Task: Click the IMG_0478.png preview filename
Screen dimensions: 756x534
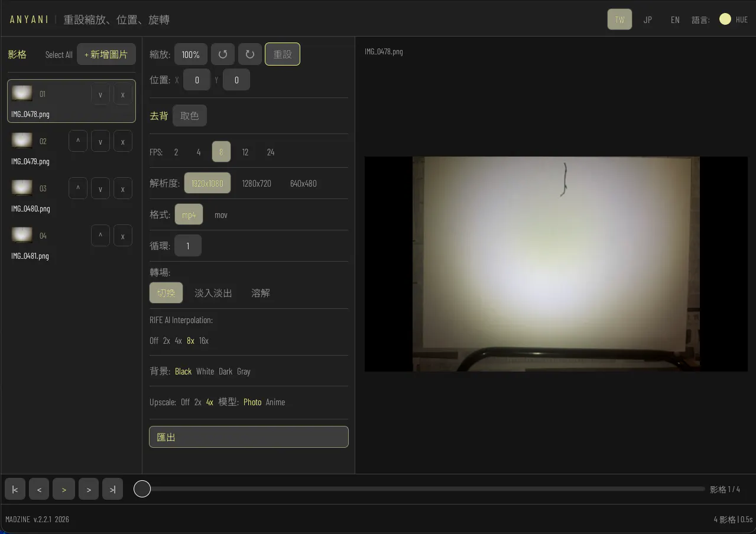Action: [x=384, y=51]
